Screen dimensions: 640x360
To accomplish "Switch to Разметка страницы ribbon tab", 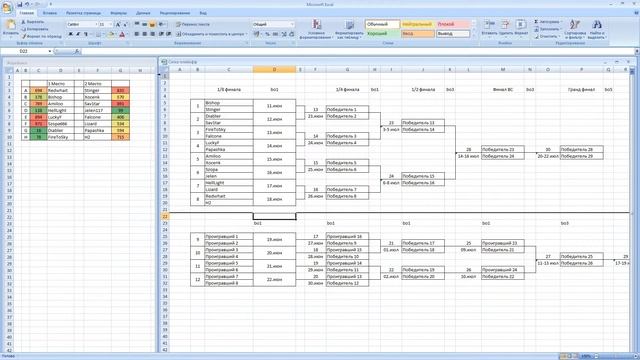I will [x=83, y=13].
